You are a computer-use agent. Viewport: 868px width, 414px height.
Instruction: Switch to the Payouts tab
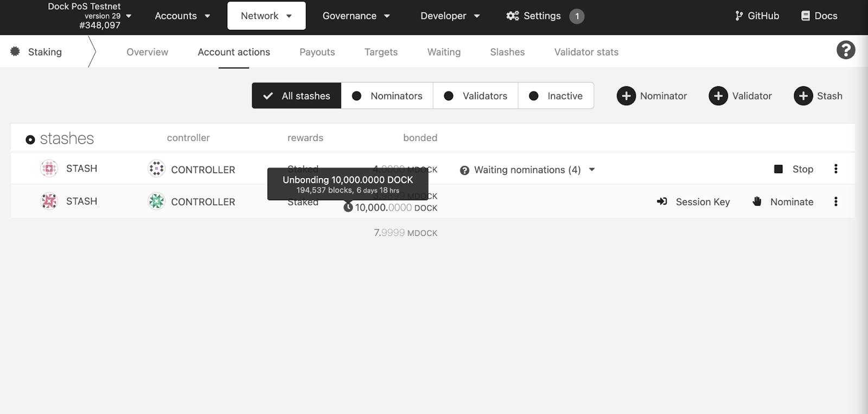[317, 52]
